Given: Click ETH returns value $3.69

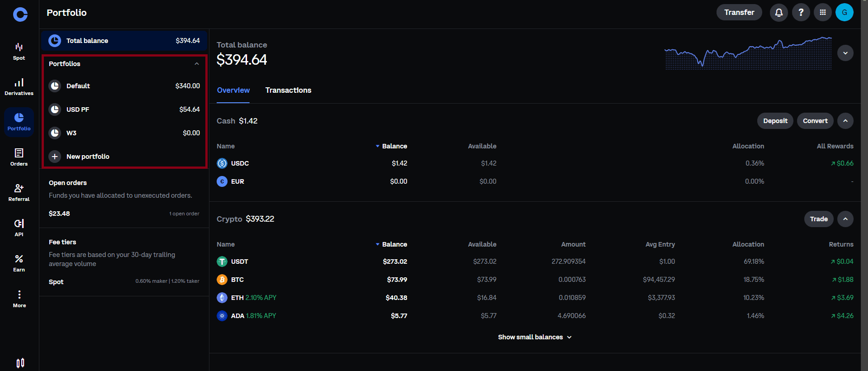Looking at the screenshot, I should (x=842, y=298).
